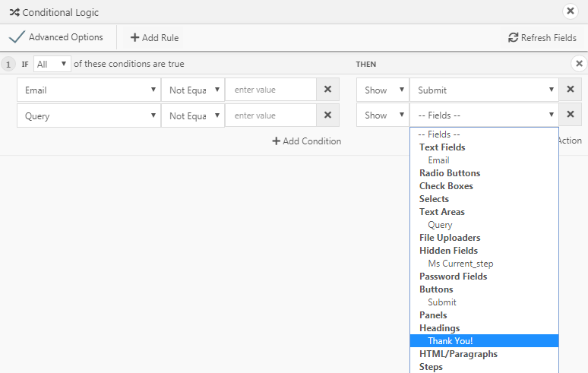Click the Text Areas group label
Screen dimensions: 588x373
click(x=441, y=212)
